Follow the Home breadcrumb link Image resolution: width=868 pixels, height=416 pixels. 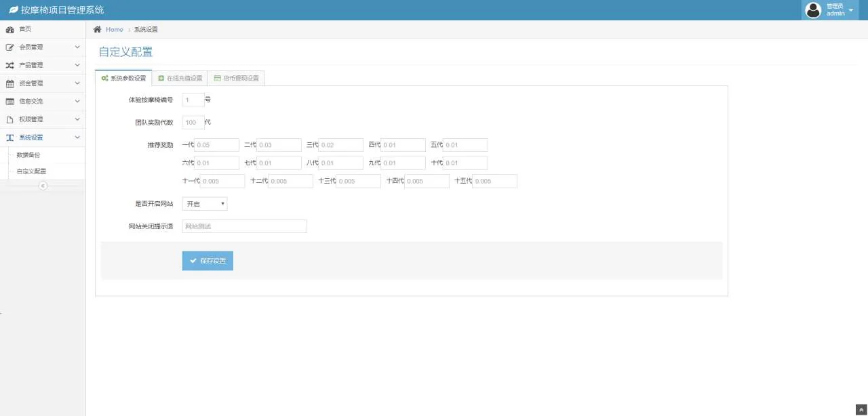114,29
